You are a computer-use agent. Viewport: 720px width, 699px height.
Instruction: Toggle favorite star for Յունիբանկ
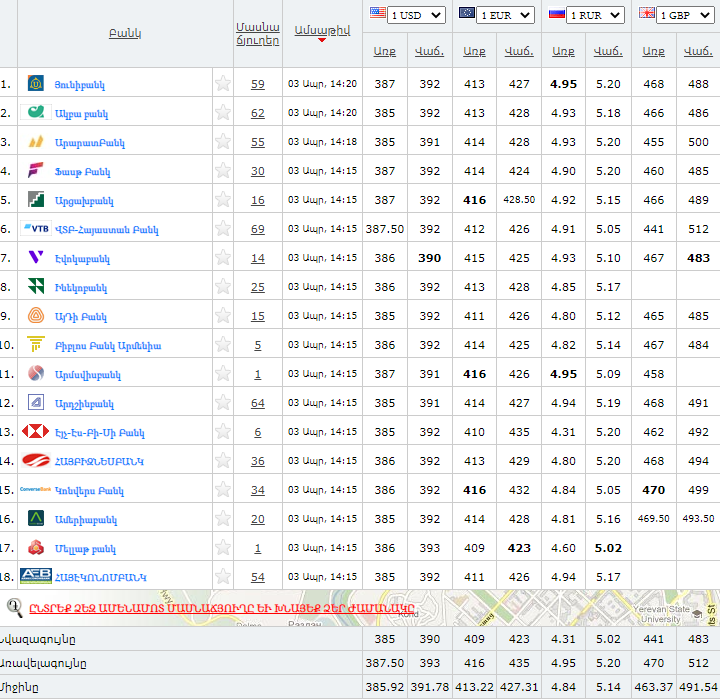[x=223, y=83]
